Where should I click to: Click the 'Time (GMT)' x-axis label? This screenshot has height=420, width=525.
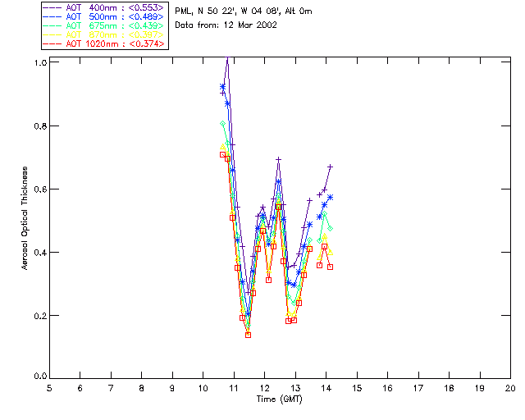pos(280,399)
